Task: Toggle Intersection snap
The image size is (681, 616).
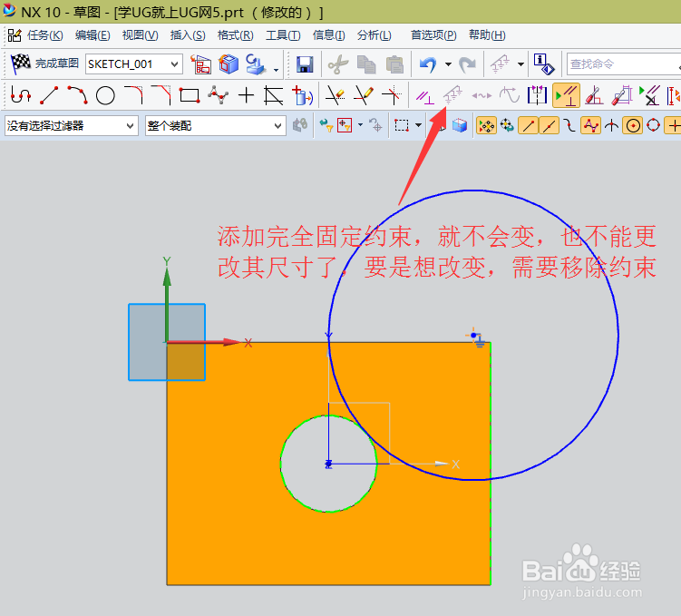Action: 611,126
